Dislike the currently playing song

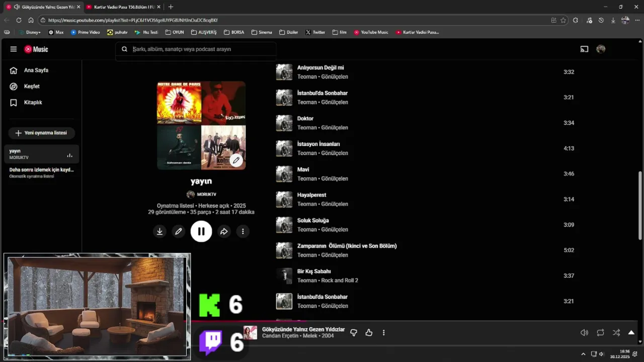pyautogui.click(x=354, y=333)
